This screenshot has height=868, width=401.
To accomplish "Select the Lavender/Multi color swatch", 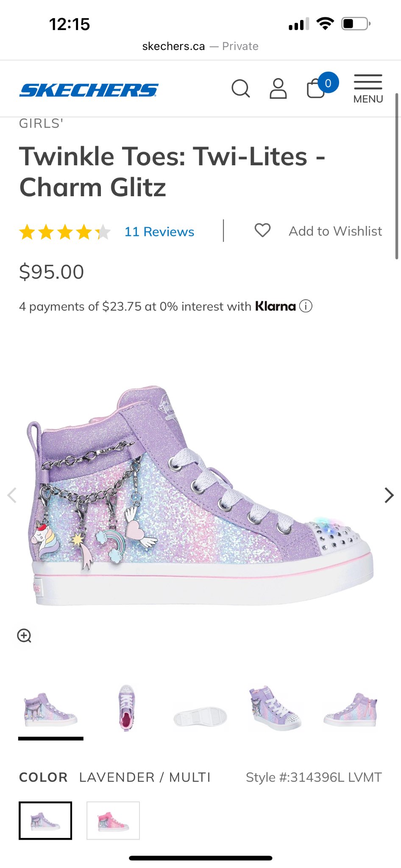I will point(45,821).
